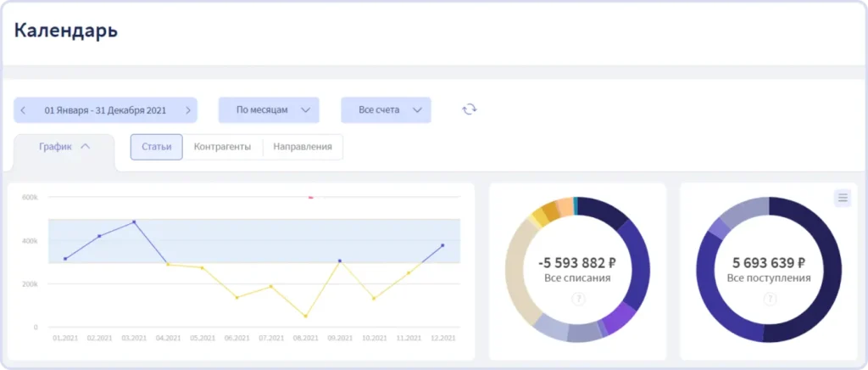Click the 600k axis label
This screenshot has width=868, height=370.
[30, 197]
